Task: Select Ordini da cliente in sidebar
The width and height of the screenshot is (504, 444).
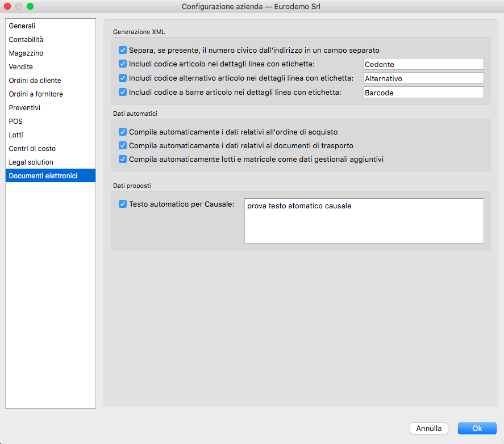Action: coord(35,81)
